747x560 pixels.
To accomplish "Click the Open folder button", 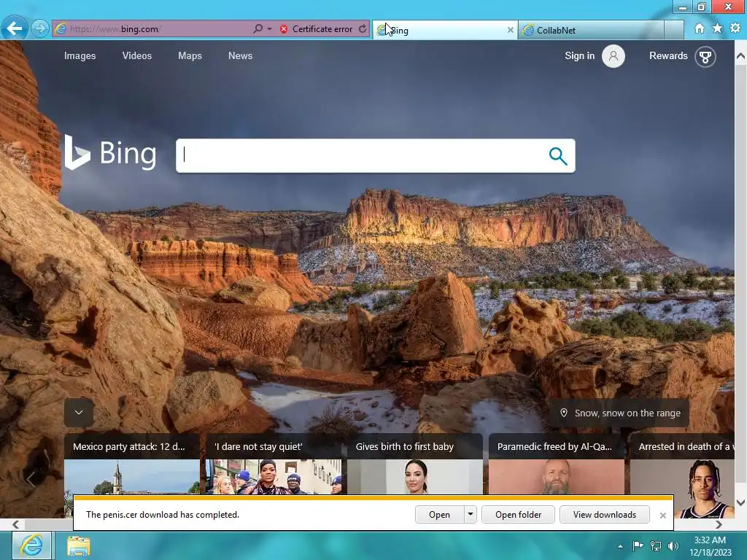I will click(519, 515).
